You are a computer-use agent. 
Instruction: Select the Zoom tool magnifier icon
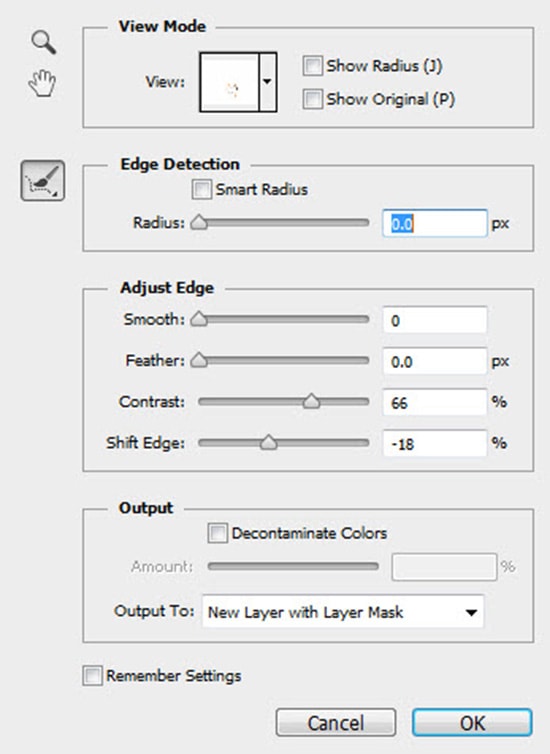pyautogui.click(x=44, y=42)
